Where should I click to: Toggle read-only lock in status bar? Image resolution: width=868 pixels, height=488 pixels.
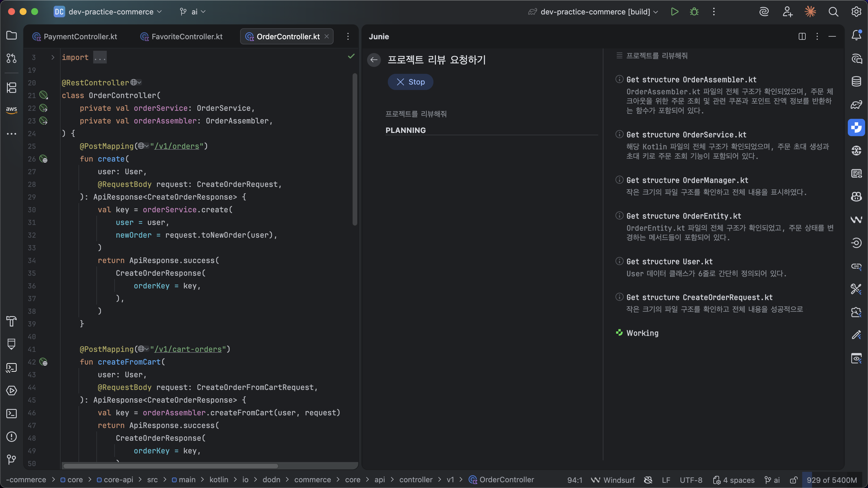(x=794, y=480)
